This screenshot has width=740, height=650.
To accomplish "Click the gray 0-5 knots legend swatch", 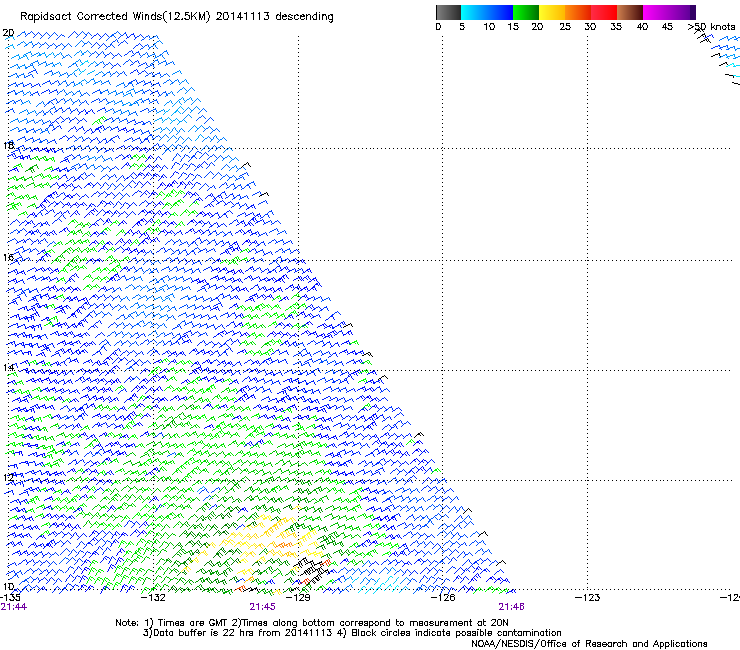I will (x=448, y=12).
